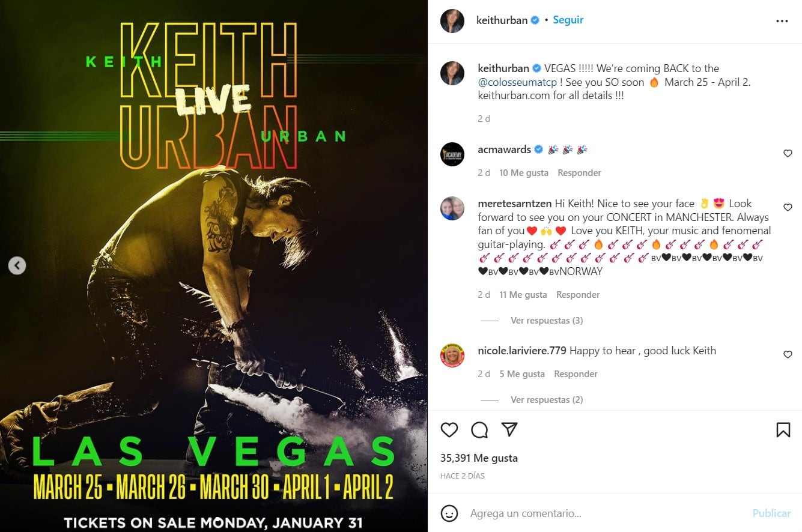Expand Ver respuestas (3) replies

click(547, 321)
